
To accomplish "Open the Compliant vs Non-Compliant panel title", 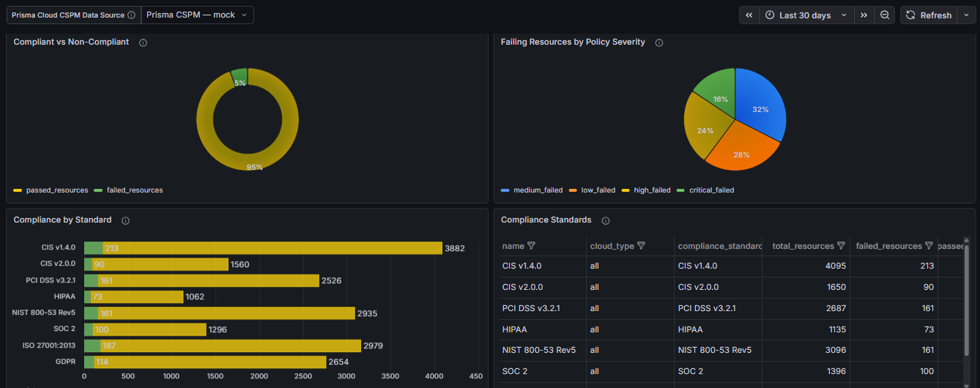I will (x=71, y=42).
